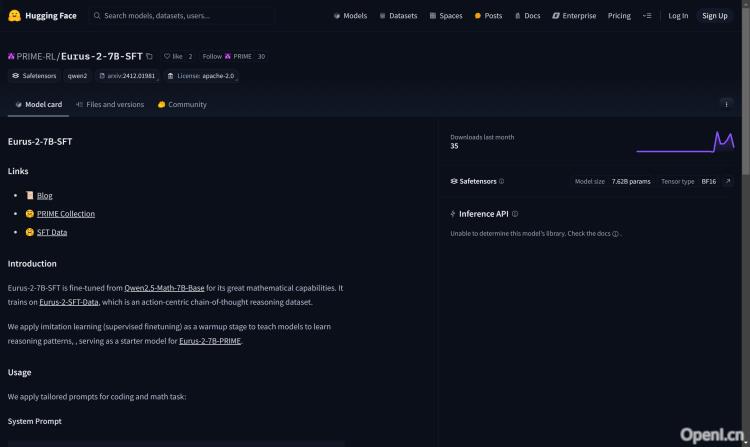Switch to the Files and versions tab
Image resolution: width=750 pixels, height=447 pixels.
click(109, 104)
